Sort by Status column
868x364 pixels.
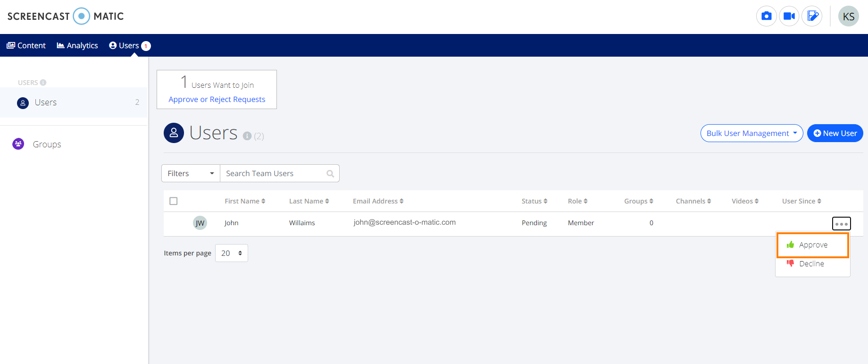pos(534,201)
